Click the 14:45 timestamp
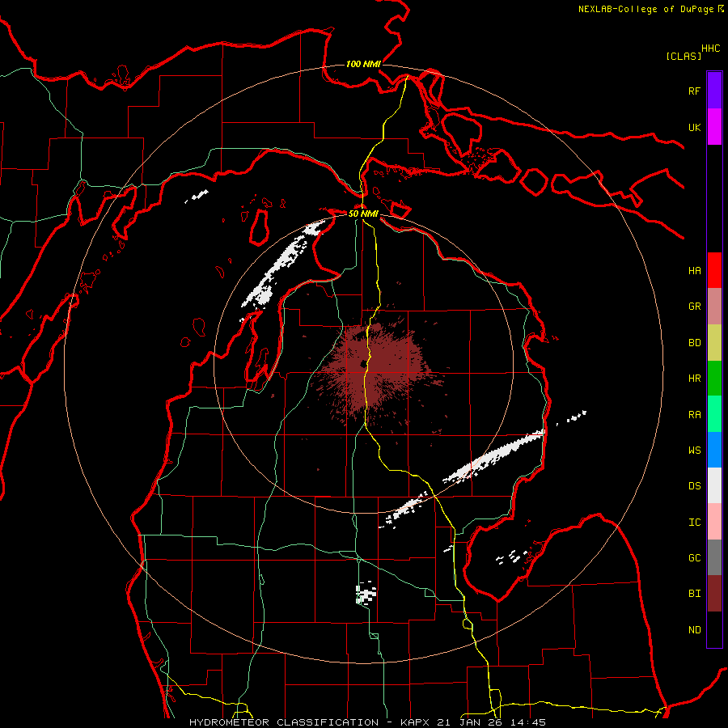Screen dimensions: 728x728 coord(528,722)
